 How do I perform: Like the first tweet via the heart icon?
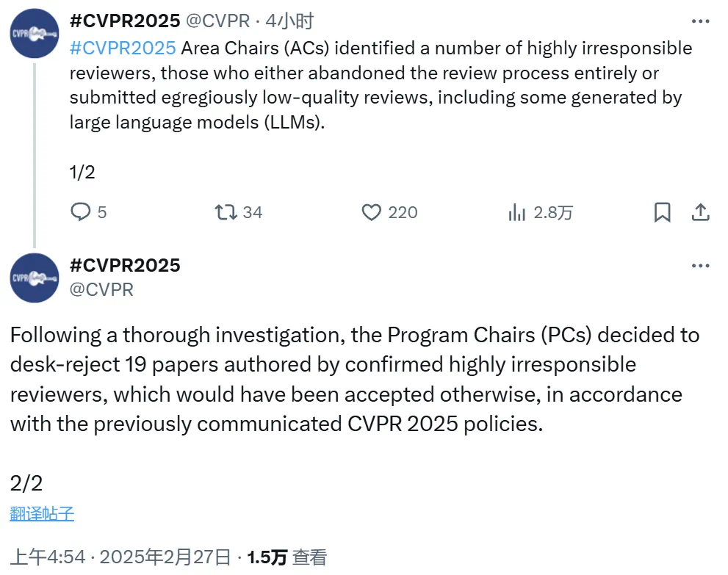(x=372, y=212)
